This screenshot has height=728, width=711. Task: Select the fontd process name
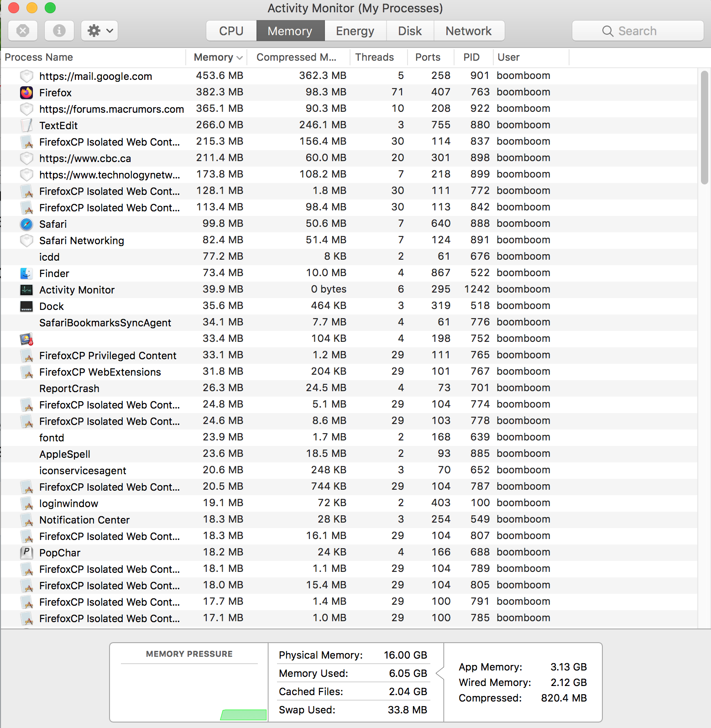[52, 438]
